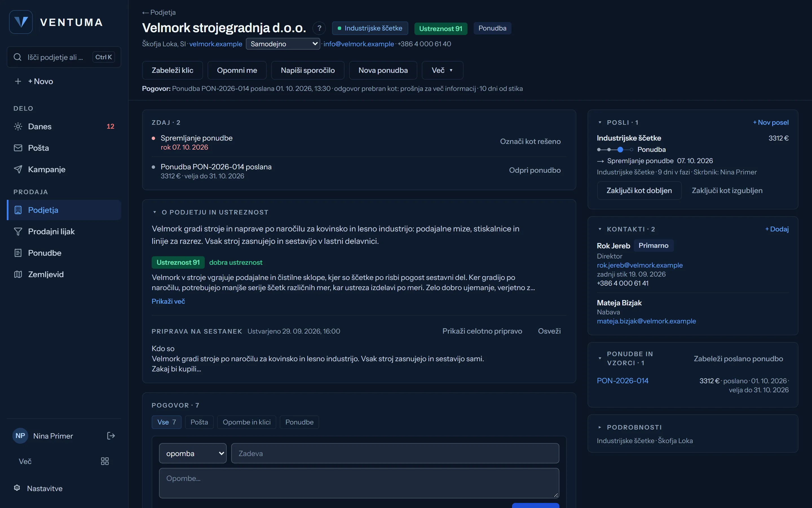Click rok.jereb@velmork.example email

[x=639, y=265]
